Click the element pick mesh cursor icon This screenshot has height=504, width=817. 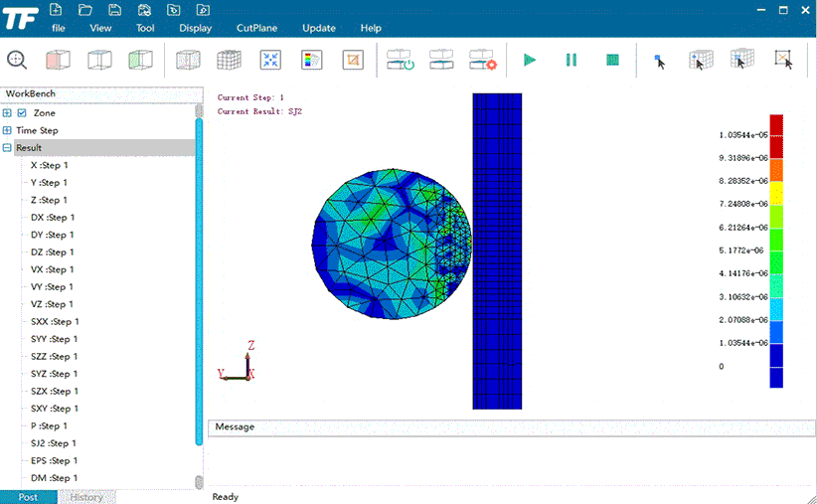[x=701, y=60]
